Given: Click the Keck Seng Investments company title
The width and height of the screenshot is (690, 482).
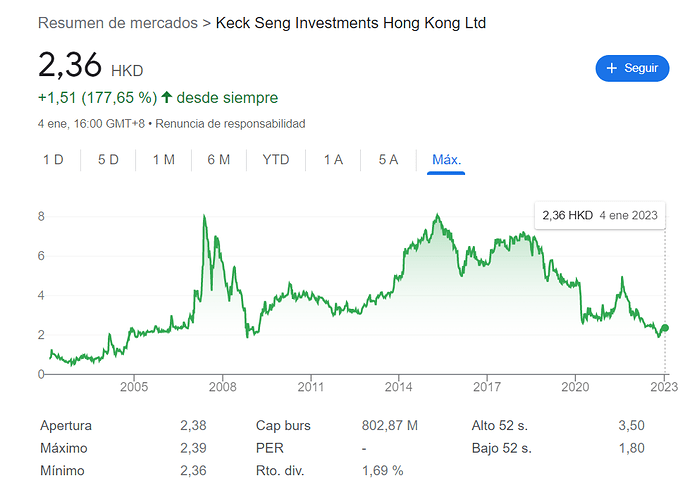Looking at the screenshot, I should point(351,22).
